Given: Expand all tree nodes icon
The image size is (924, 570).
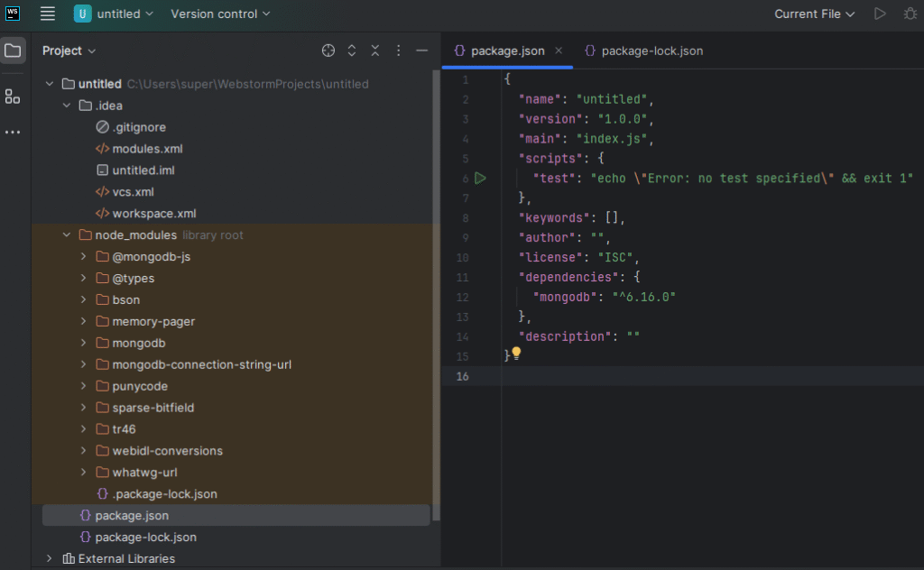Looking at the screenshot, I should tap(352, 51).
